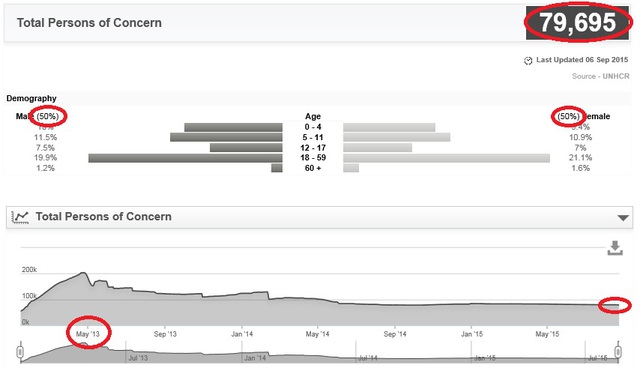
Task: Click the May '15 x-axis label
Action: (x=547, y=334)
